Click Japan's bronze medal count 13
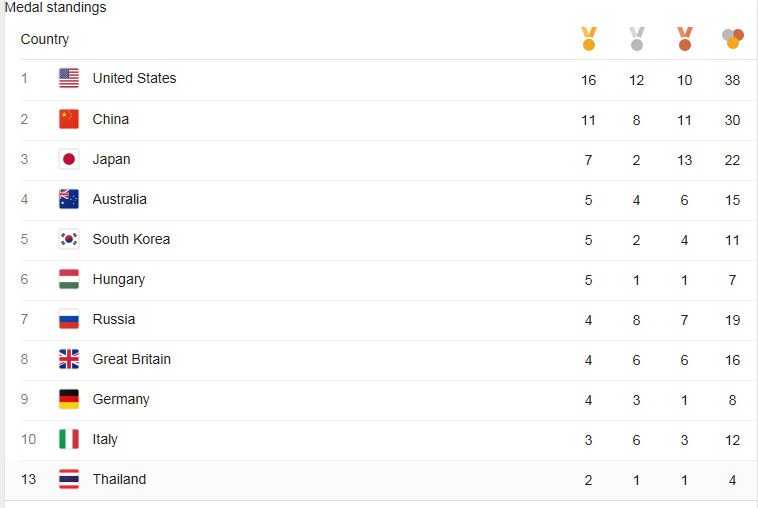Screen dimensions: 758x508 click(x=684, y=159)
